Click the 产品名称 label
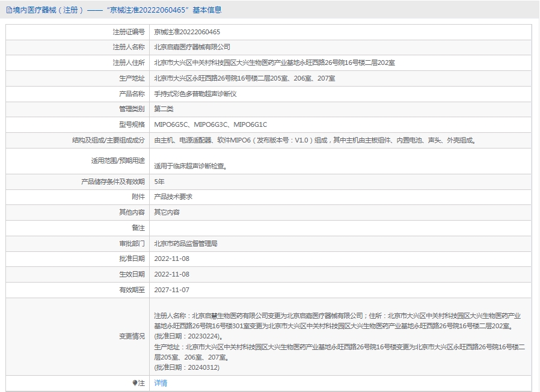The image size is (540, 392). click(x=132, y=94)
